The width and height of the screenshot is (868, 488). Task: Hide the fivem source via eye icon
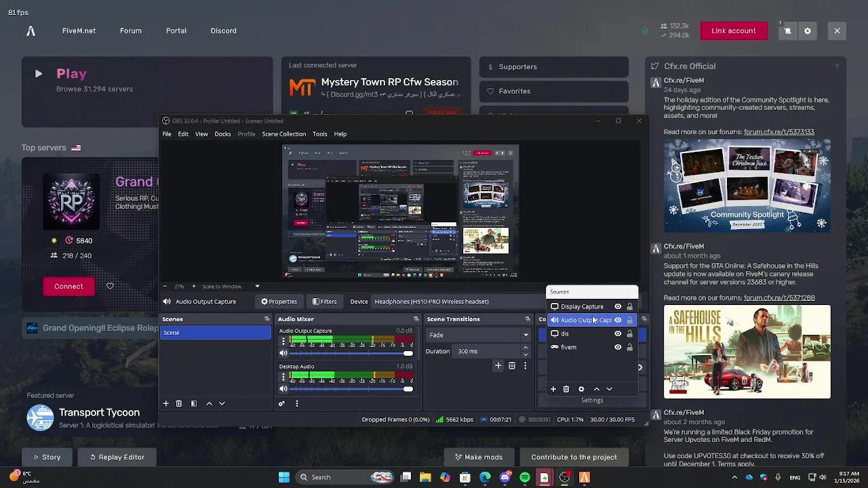[618, 347]
